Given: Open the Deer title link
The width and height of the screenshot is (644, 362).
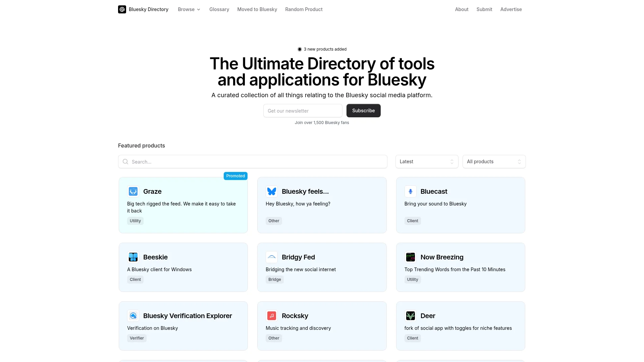Looking at the screenshot, I should [x=428, y=316].
